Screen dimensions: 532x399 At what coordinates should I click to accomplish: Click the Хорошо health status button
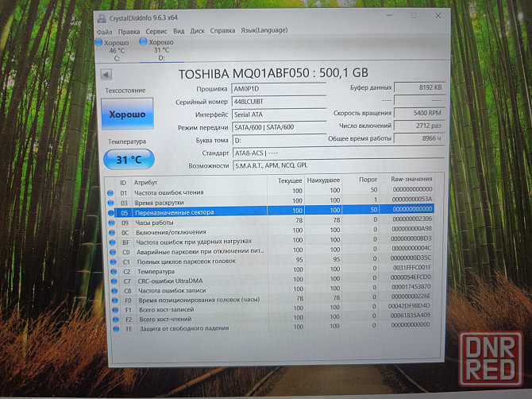[127, 114]
